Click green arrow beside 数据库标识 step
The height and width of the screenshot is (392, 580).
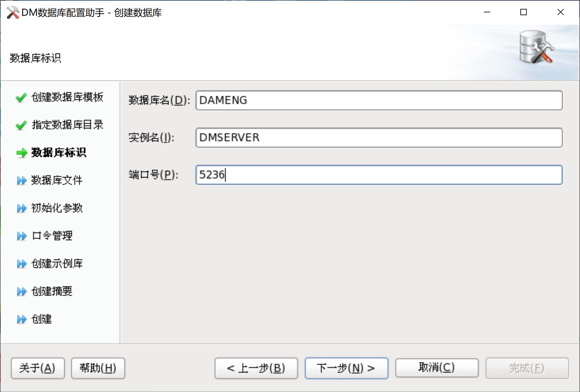(x=22, y=153)
